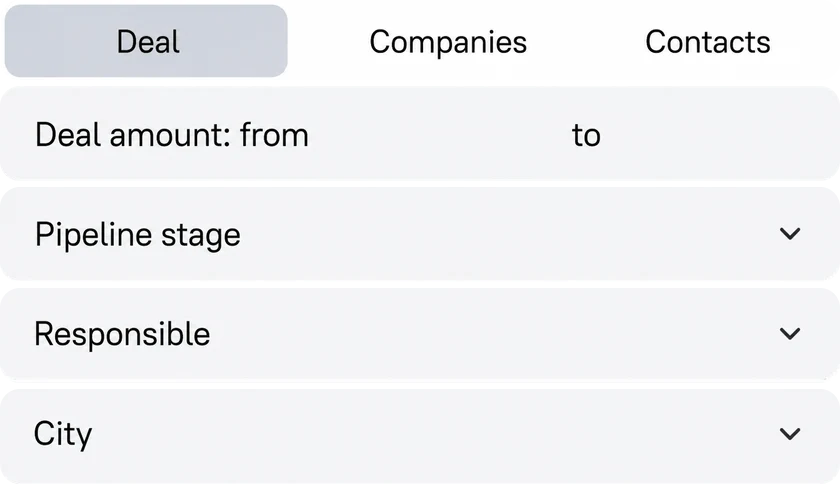The height and width of the screenshot is (484, 840).
Task: Click the Deal amount "from" input field
Action: coord(437,134)
